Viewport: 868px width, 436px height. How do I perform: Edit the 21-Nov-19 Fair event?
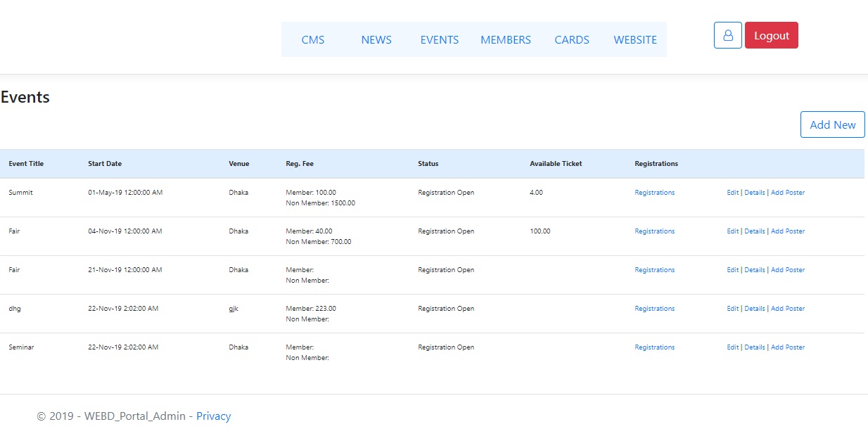click(x=733, y=270)
